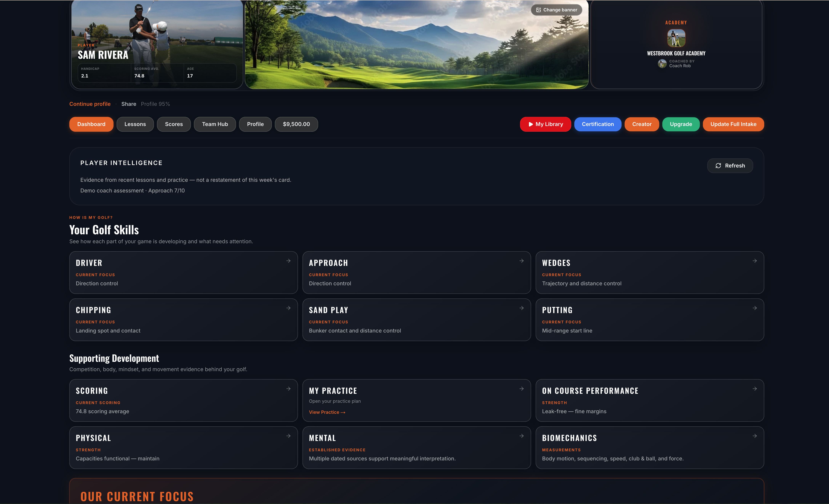Switch to the Lessons tab

(x=135, y=124)
